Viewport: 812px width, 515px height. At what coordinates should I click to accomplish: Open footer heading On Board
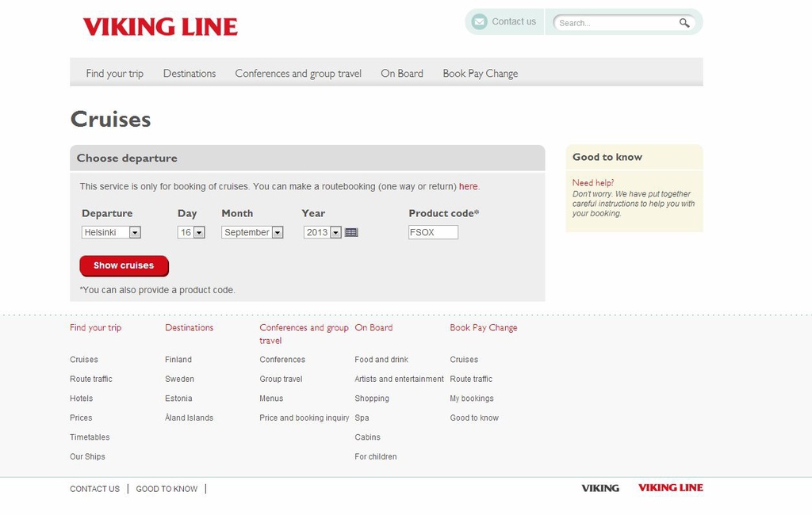click(x=373, y=328)
